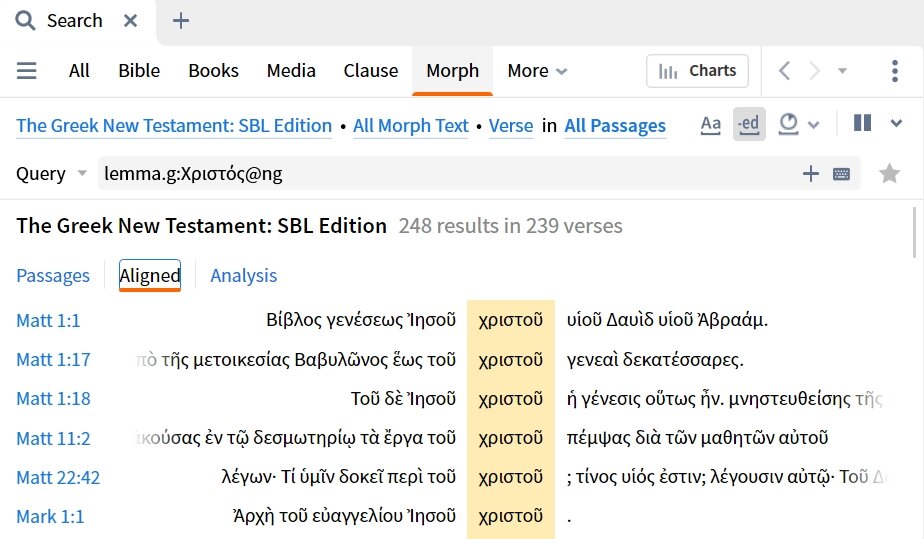Toggle the Match all word forms (-ed) option
This screenshot has height=539, width=924.
[749, 124]
